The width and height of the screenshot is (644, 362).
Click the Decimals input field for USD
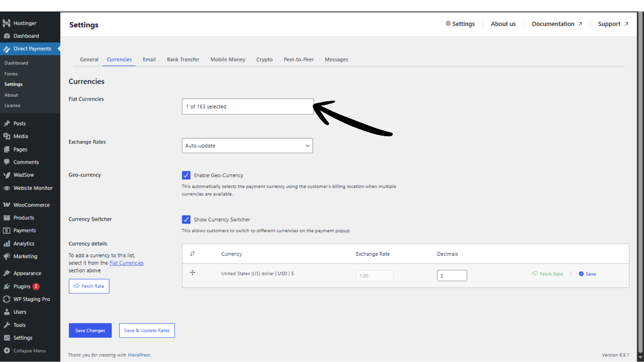click(x=452, y=276)
